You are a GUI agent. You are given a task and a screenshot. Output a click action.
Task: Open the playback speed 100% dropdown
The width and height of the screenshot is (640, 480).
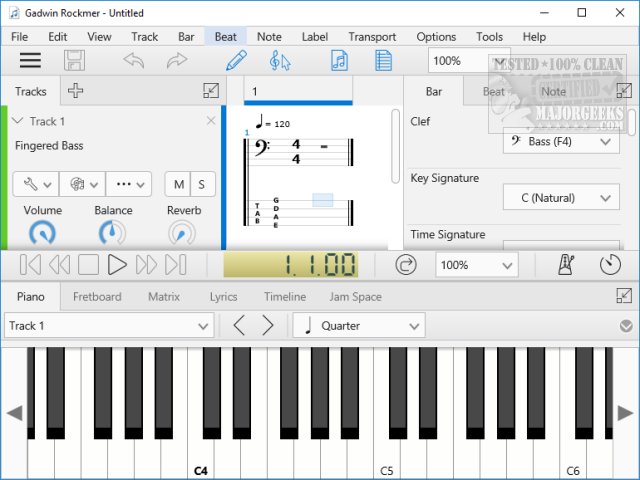(477, 264)
